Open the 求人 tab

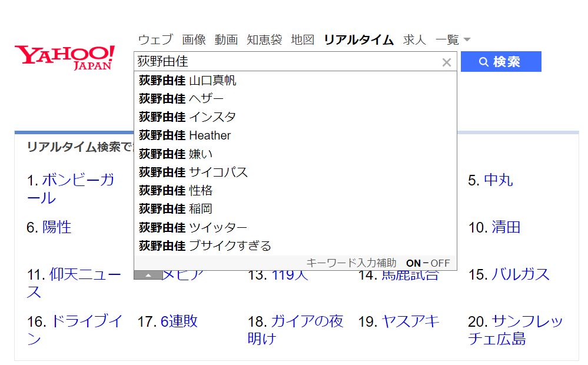[415, 39]
